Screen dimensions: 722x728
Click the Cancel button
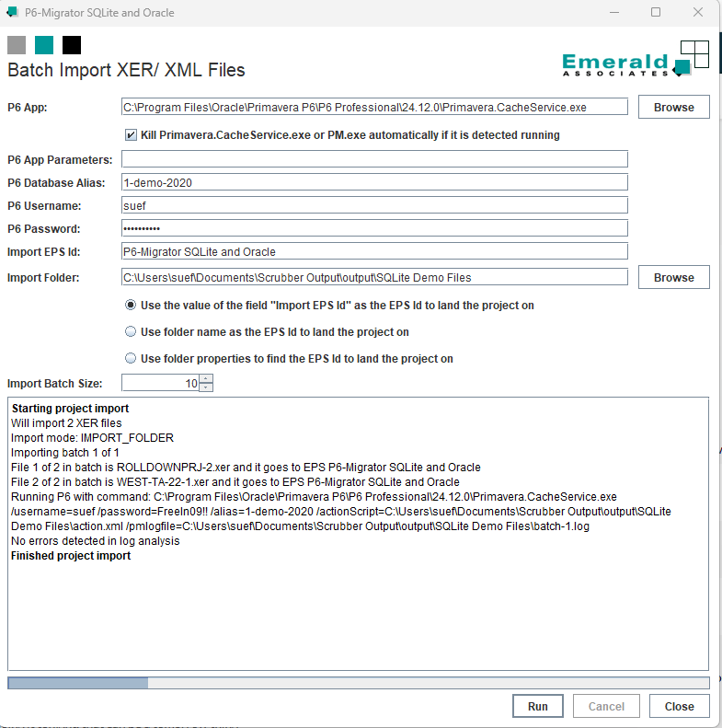pos(606,706)
